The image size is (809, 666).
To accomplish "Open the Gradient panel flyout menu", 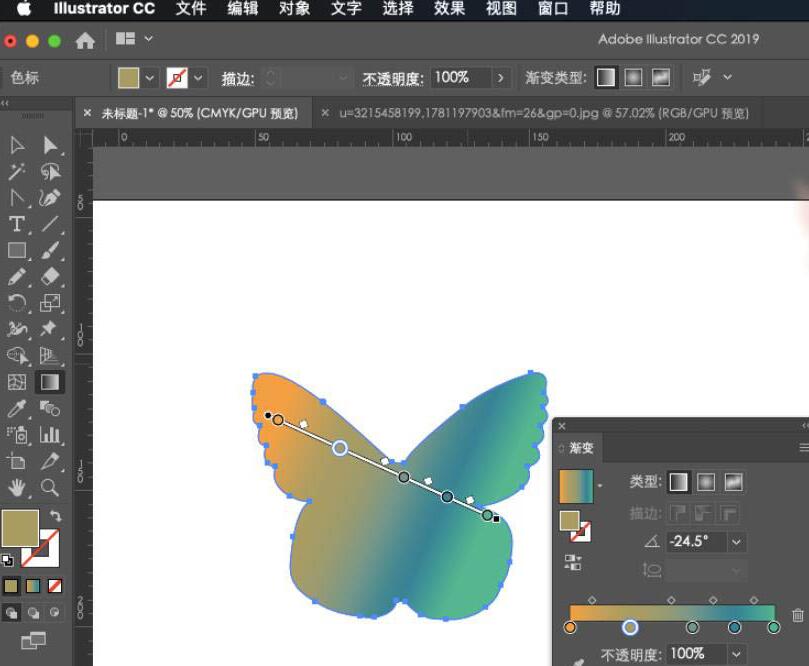I will (x=803, y=447).
